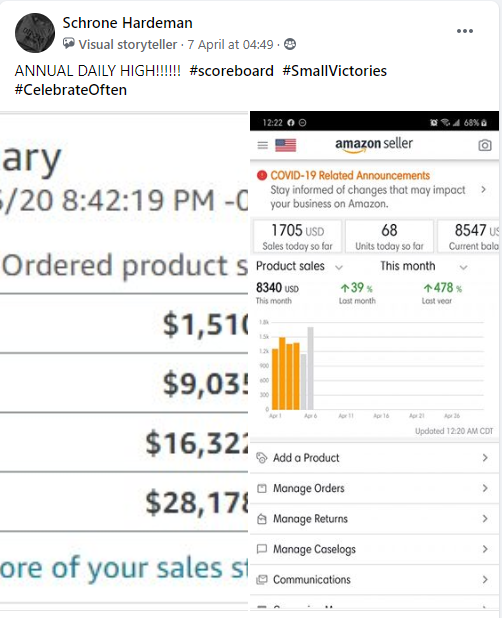Click the #scoreboard hashtag link
Viewport: 502px width, 618px height.
pyautogui.click(x=231, y=71)
